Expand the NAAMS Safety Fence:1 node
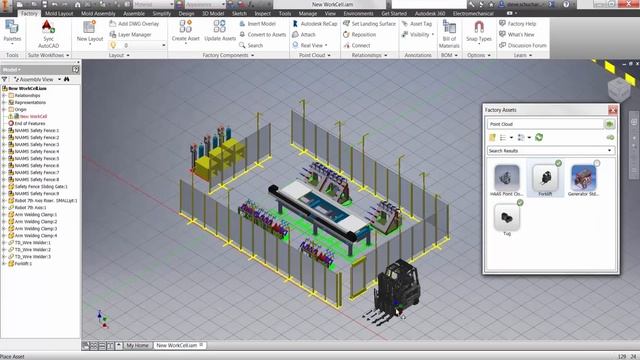The width and height of the screenshot is (640, 360). 4,131
